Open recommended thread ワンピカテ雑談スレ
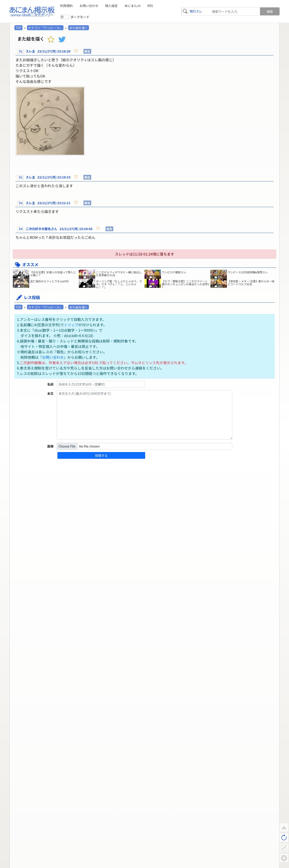 click(174, 272)
